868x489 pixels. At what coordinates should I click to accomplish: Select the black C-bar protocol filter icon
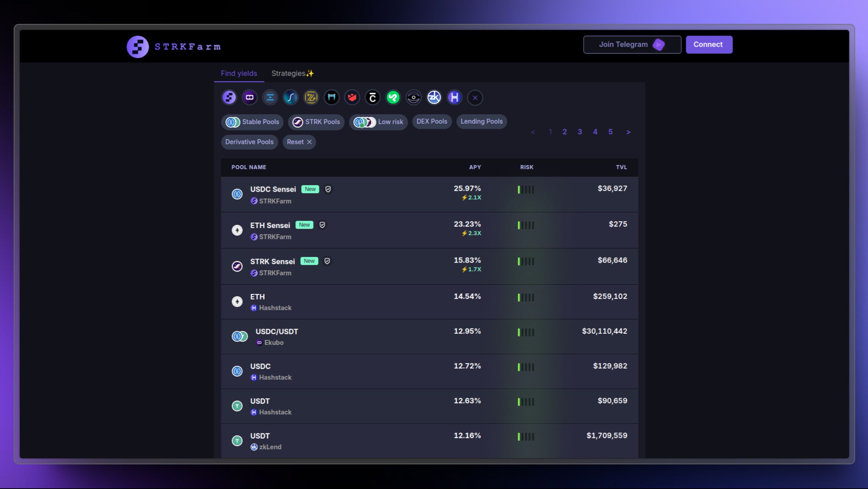[x=373, y=97]
